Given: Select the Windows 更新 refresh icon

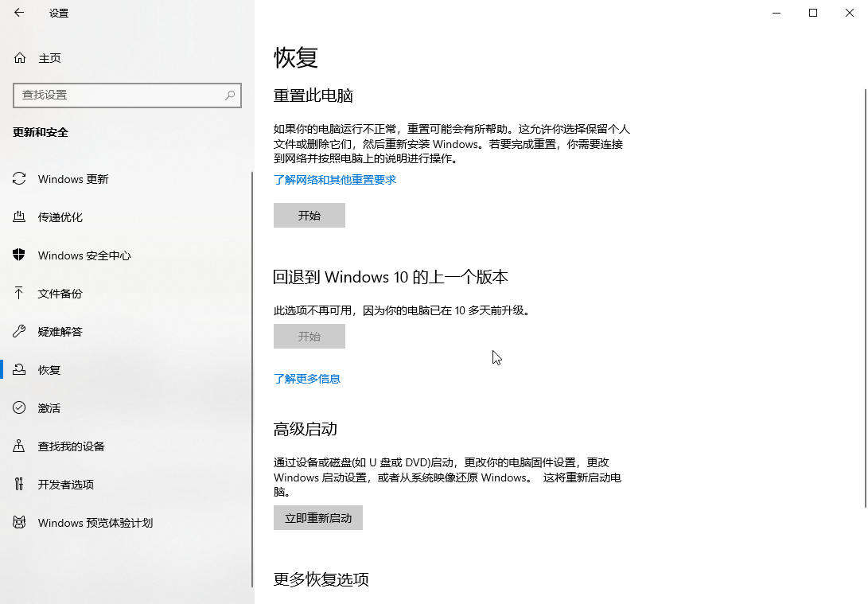Looking at the screenshot, I should 19,179.
